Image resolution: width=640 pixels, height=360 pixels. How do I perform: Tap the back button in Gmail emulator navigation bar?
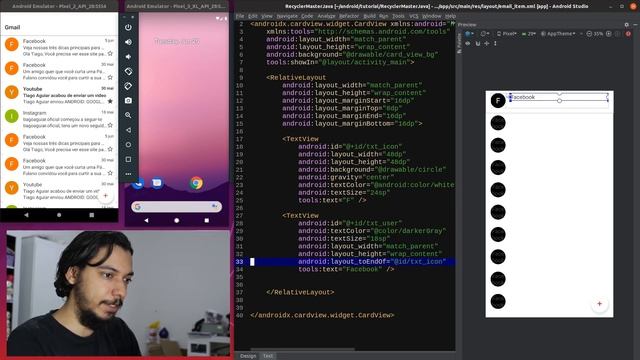27,215
